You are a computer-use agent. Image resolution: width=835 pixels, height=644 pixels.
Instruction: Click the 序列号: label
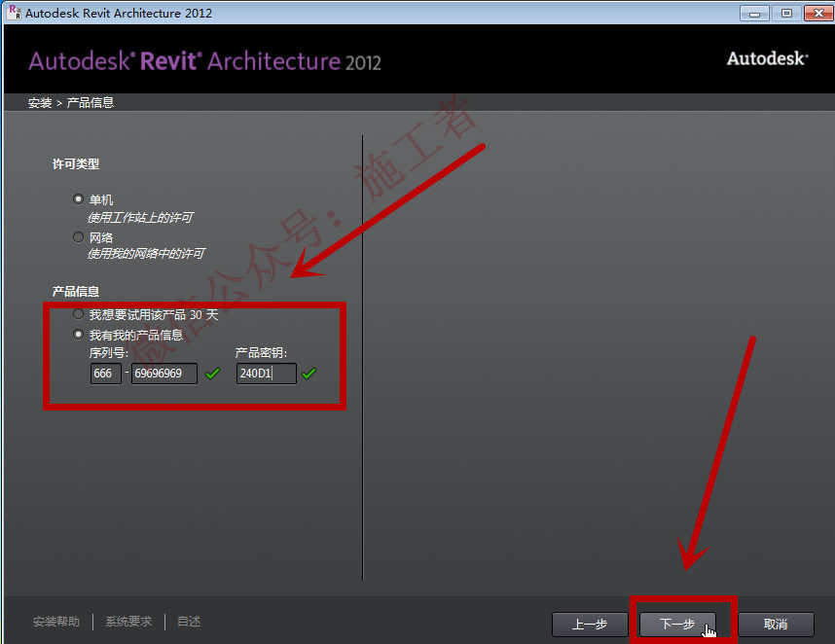tap(109, 353)
